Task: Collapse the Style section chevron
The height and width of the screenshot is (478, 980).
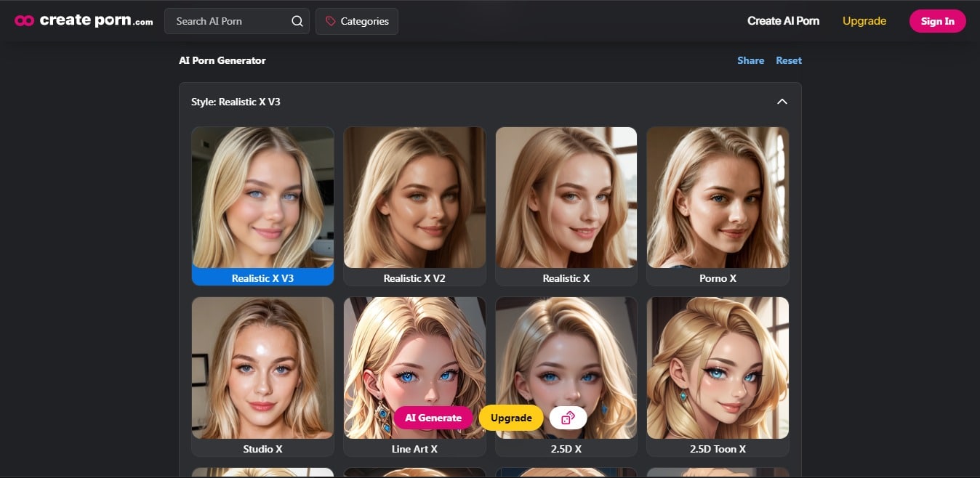Action: point(782,102)
